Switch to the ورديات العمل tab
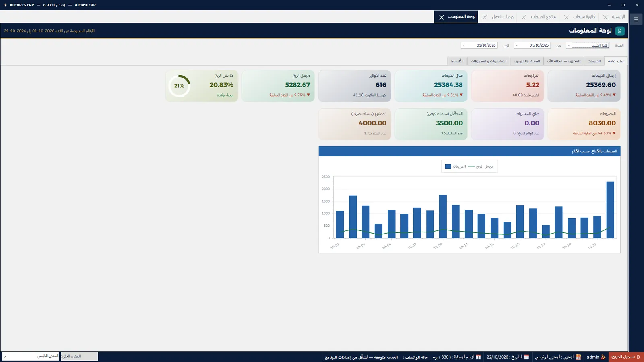The width and height of the screenshot is (644, 362). (x=503, y=17)
